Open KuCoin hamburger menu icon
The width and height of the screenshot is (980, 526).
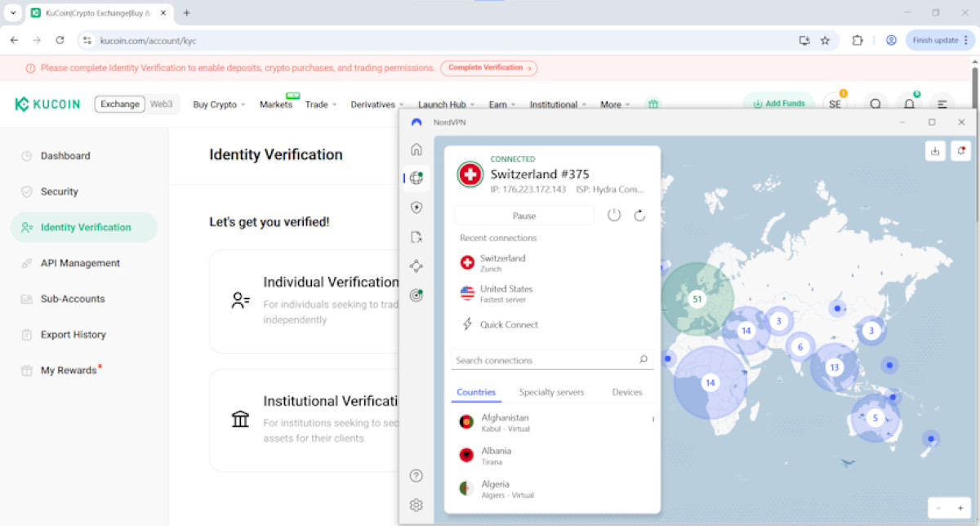pyautogui.click(x=942, y=105)
